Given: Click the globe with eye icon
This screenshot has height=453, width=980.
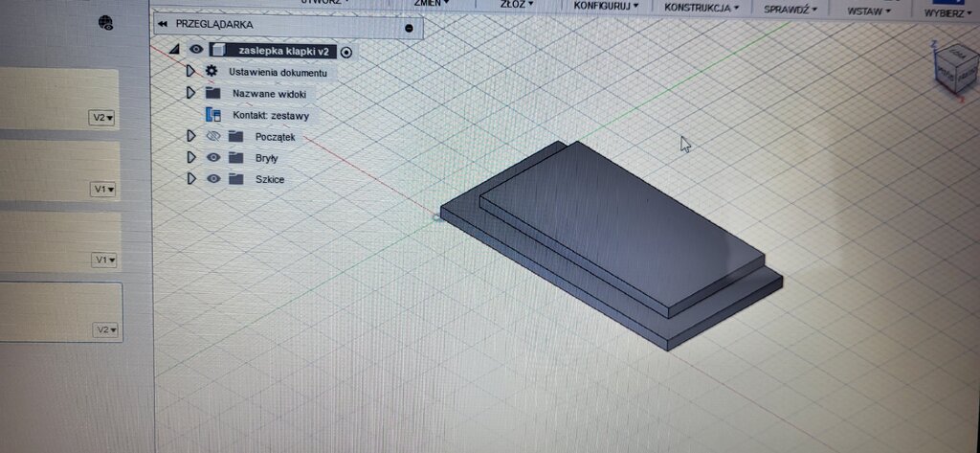Looking at the screenshot, I should [x=106, y=23].
